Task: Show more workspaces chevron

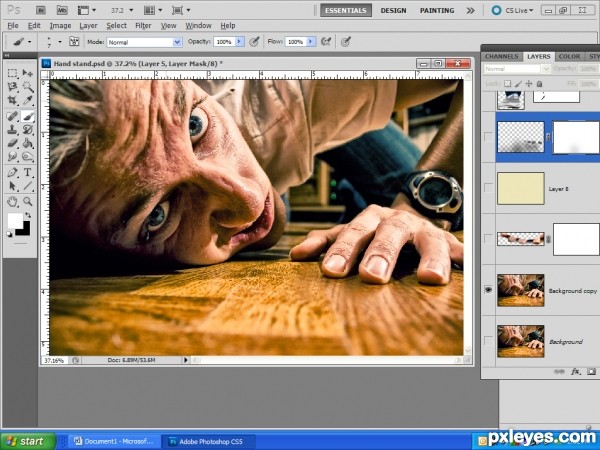Action: pyautogui.click(x=471, y=10)
